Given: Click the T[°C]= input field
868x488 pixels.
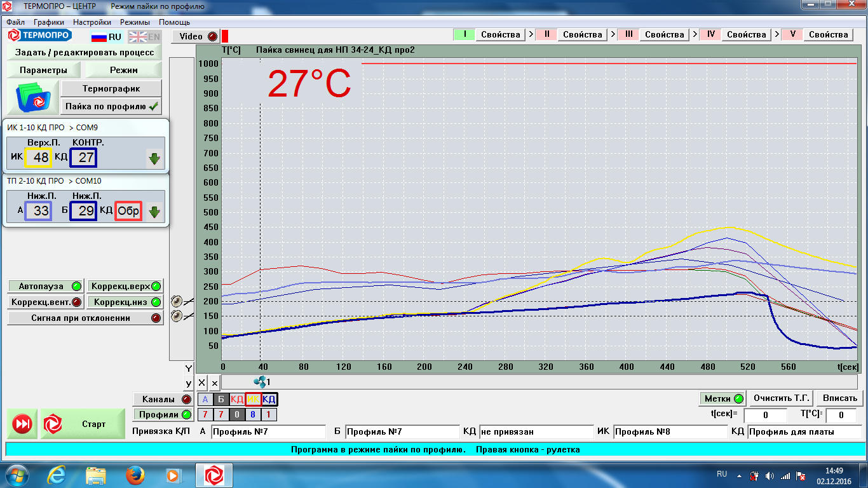Looking at the screenshot, I should (x=841, y=416).
